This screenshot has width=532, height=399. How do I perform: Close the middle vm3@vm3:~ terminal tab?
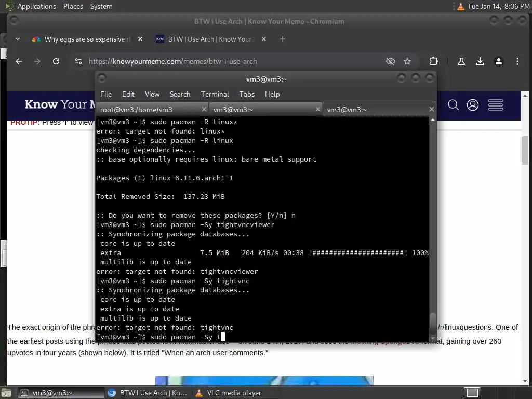click(317, 109)
